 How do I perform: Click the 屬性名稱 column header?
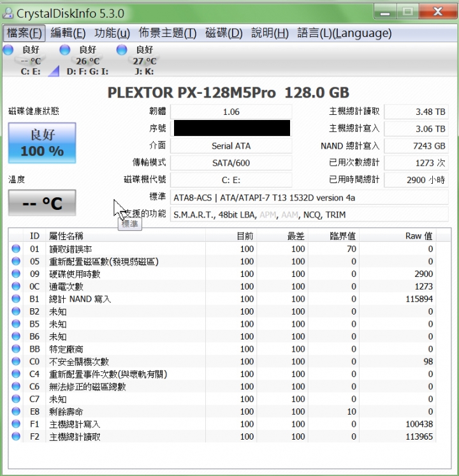click(x=126, y=236)
